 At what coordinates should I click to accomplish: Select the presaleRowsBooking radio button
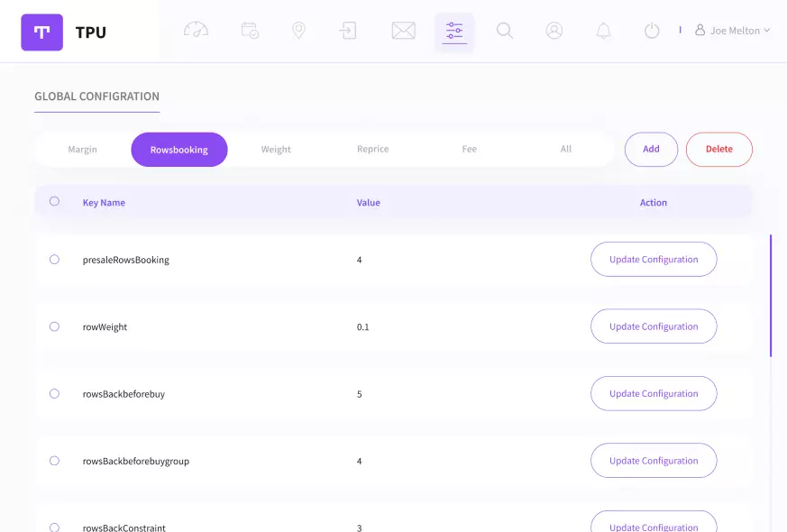54,260
